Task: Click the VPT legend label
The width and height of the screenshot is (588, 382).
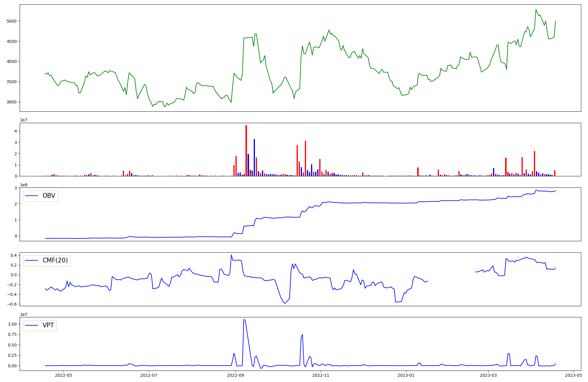Action: tap(48, 325)
